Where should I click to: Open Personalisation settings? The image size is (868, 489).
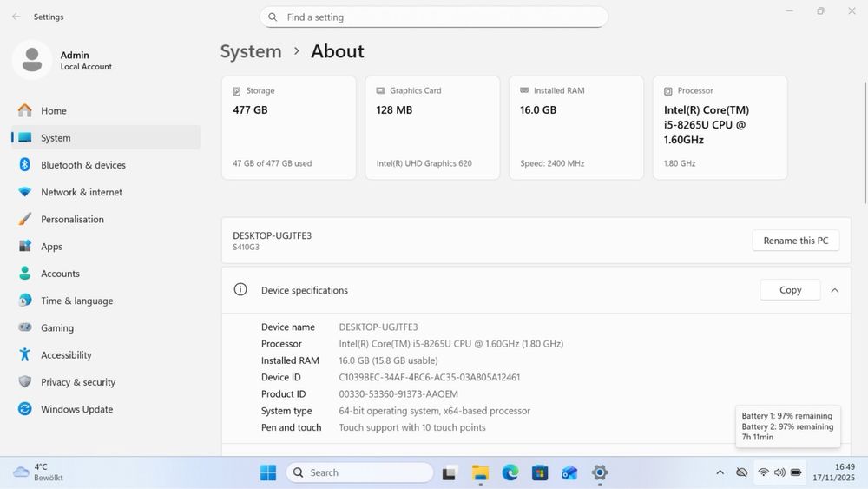106,219
